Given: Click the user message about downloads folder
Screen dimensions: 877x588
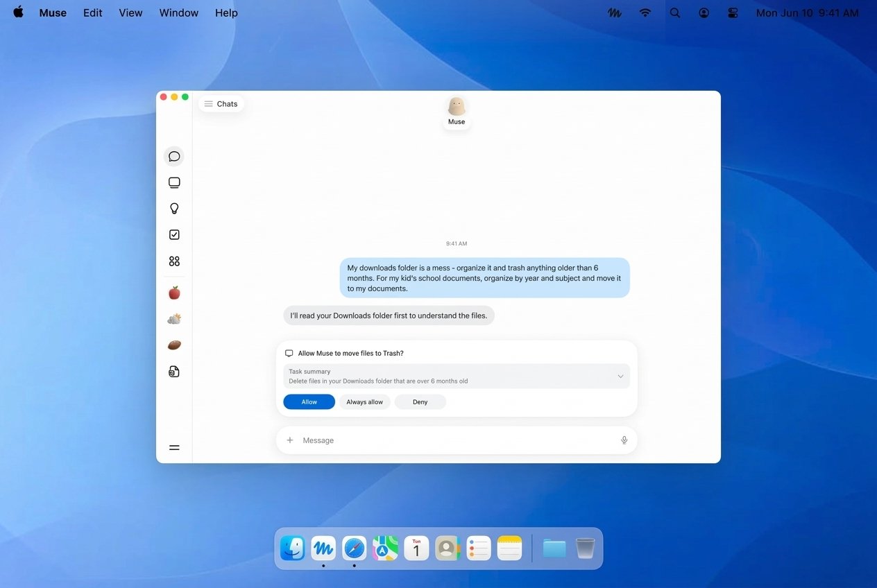Looking at the screenshot, I should [485, 278].
